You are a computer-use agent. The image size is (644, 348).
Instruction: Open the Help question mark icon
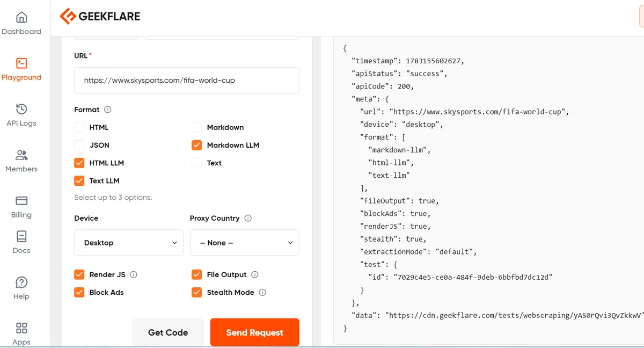tap(21, 282)
